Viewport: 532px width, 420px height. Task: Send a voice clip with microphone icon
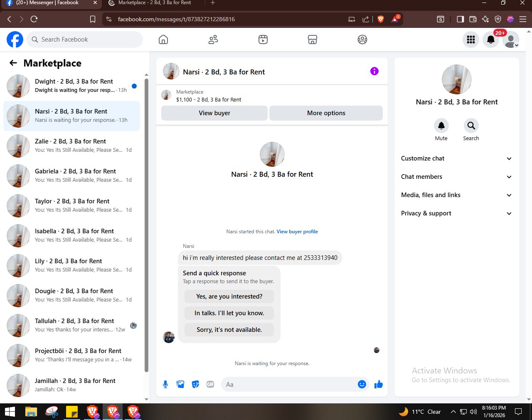pyautogui.click(x=165, y=384)
